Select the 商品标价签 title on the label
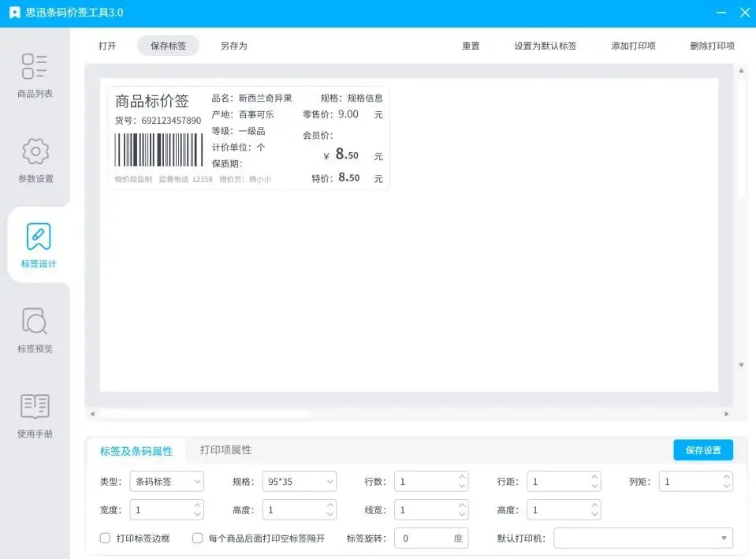 point(152,101)
